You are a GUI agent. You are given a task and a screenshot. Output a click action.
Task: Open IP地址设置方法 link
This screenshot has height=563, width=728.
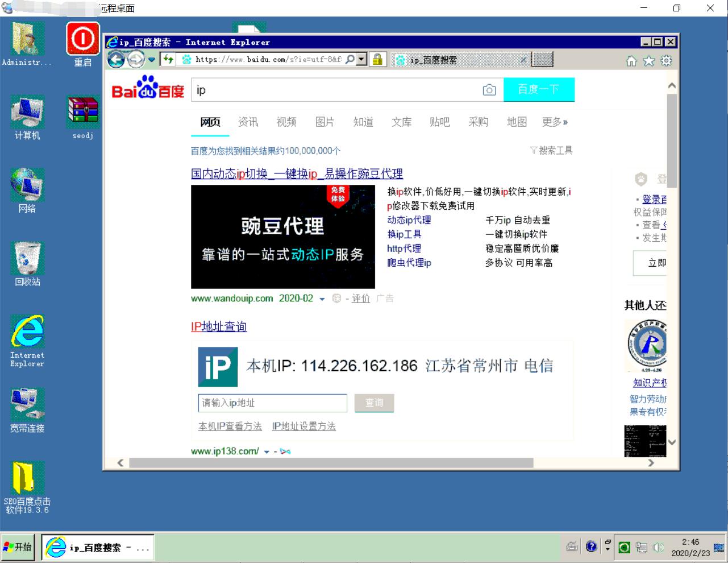304,426
